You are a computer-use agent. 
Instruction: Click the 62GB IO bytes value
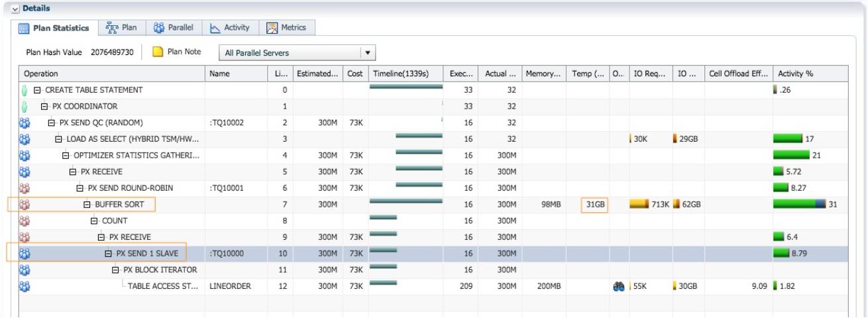point(690,205)
